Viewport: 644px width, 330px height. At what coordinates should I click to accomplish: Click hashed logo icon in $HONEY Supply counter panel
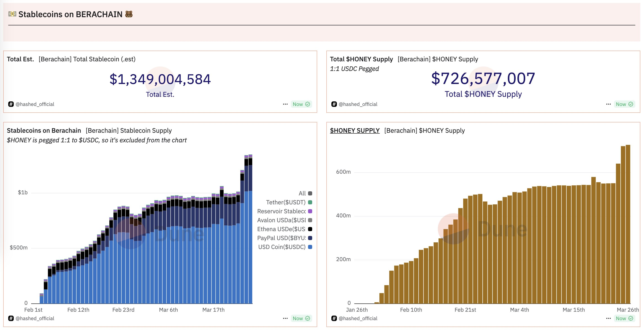click(334, 104)
